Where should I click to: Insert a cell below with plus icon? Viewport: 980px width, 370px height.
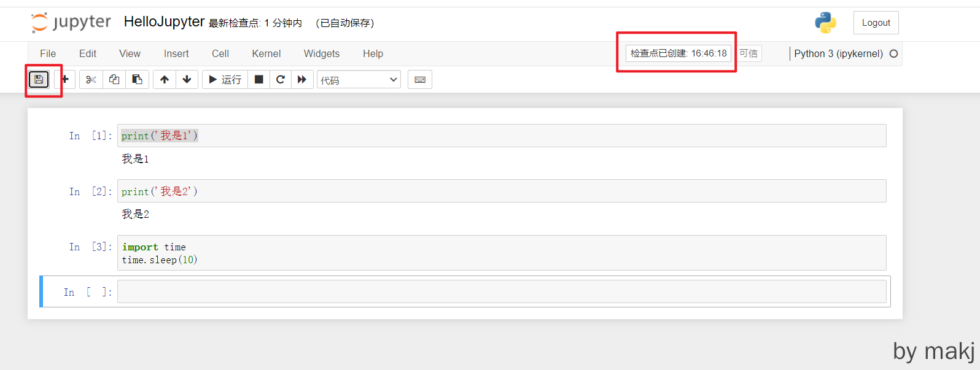[x=65, y=80]
